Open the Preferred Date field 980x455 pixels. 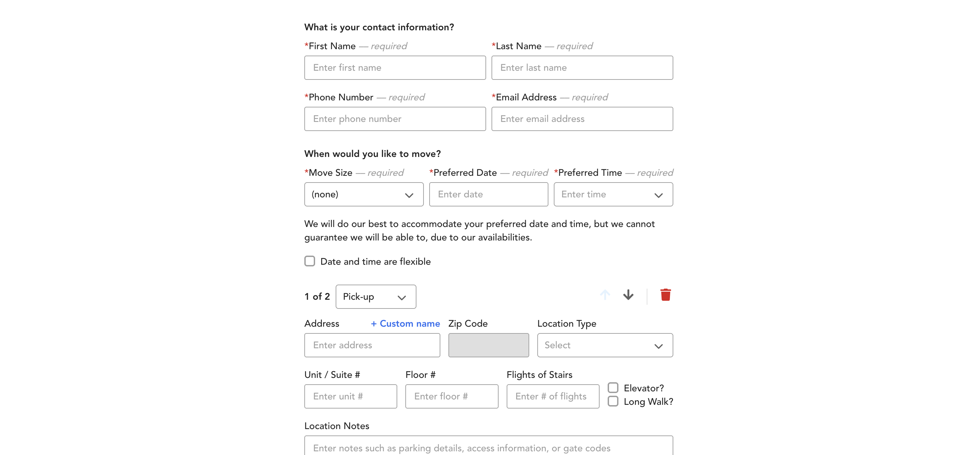click(488, 194)
